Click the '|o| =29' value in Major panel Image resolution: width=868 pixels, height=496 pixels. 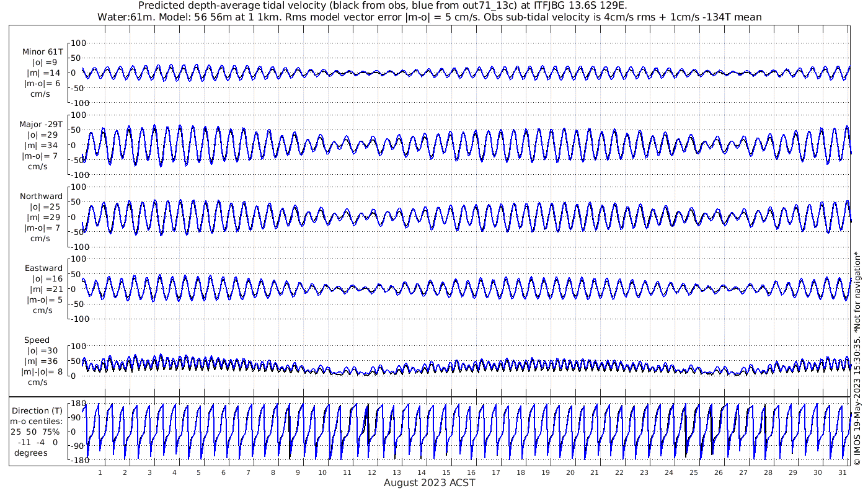42,135
